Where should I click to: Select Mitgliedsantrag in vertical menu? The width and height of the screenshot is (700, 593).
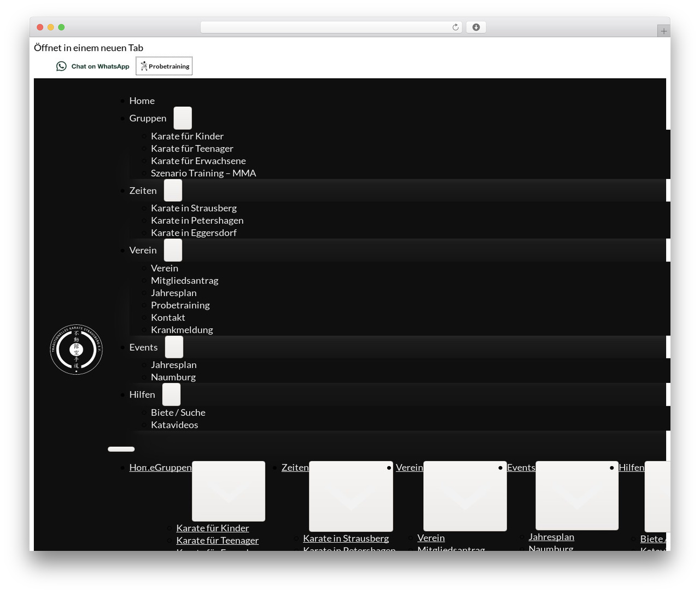tap(185, 281)
